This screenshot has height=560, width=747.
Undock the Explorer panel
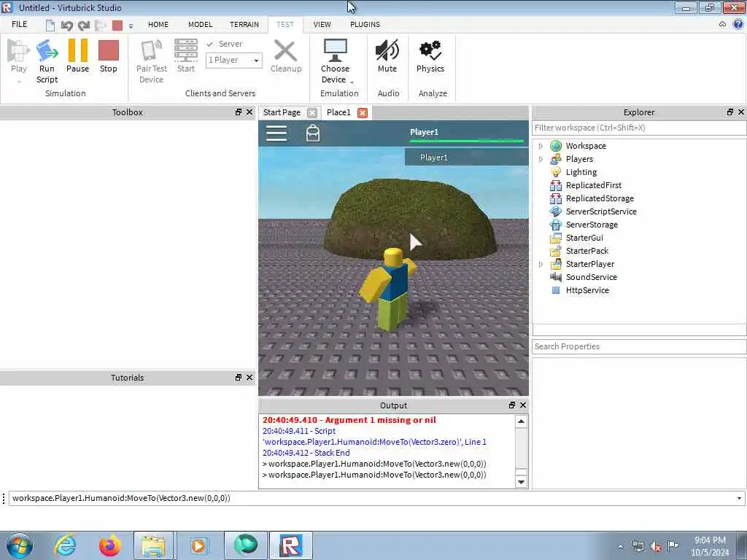(x=730, y=112)
